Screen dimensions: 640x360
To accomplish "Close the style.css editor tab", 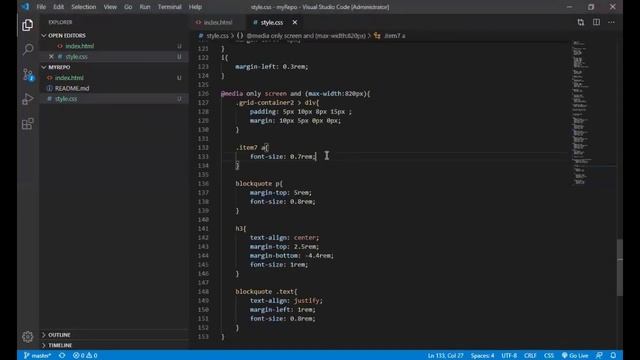I will point(295,22).
